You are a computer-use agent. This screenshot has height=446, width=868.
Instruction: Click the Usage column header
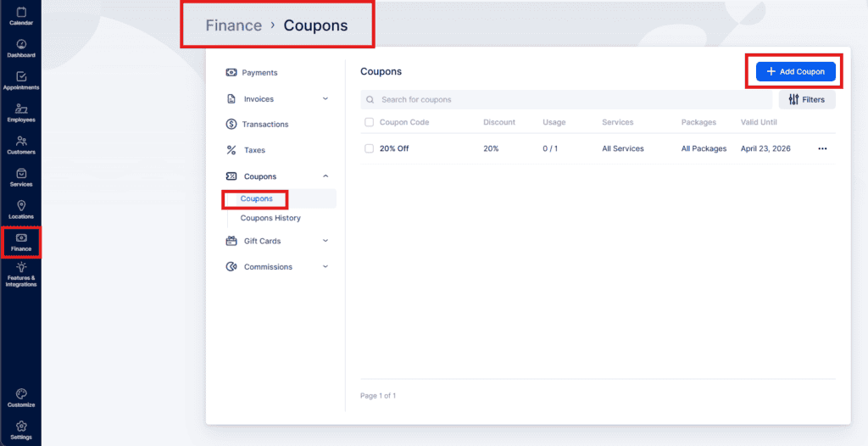(x=554, y=122)
